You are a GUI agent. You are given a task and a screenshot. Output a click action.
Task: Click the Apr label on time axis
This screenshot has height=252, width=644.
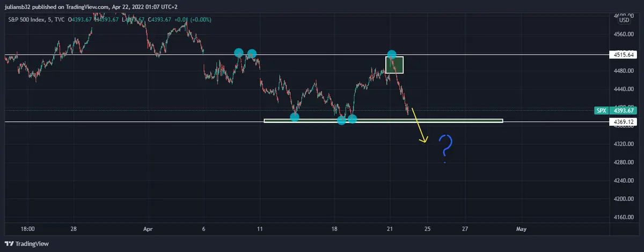pyautogui.click(x=149, y=229)
